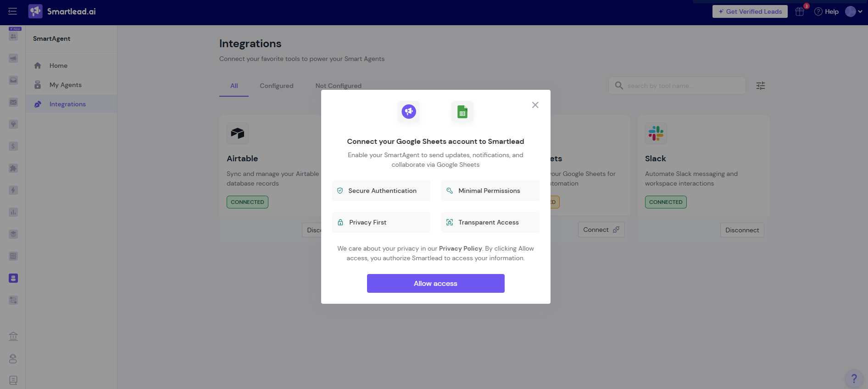Screen dimensions: 868x389
Task: Select Integrations in the sidebar
Action: [x=71, y=104]
